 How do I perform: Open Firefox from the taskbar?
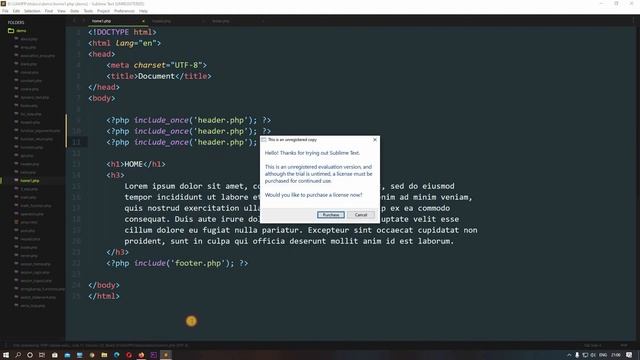(141, 355)
